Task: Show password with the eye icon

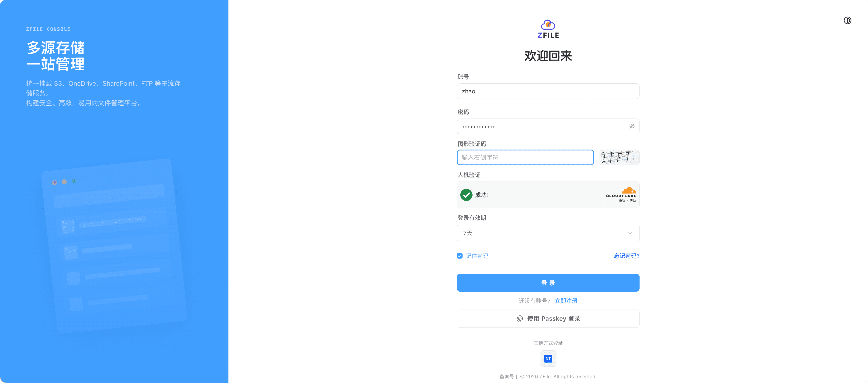Action: pos(631,126)
